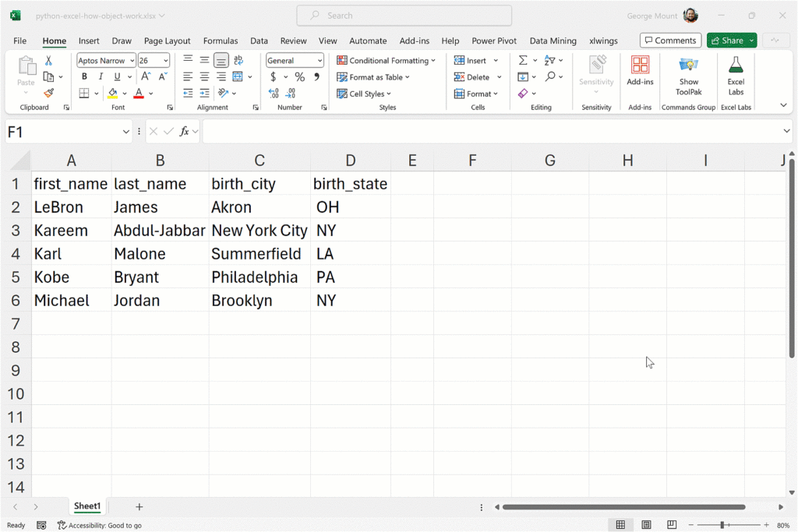Expand the General number format dropdown
This screenshot has width=798, height=532.
click(320, 61)
